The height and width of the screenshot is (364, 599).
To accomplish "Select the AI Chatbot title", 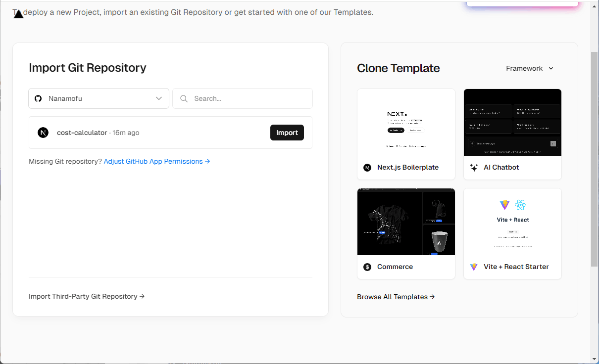I will 501,167.
